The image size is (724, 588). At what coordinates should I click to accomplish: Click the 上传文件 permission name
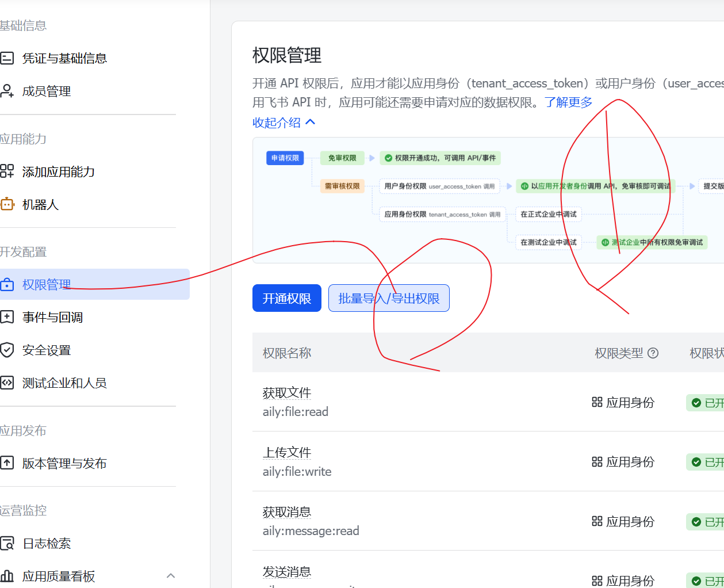point(286,453)
